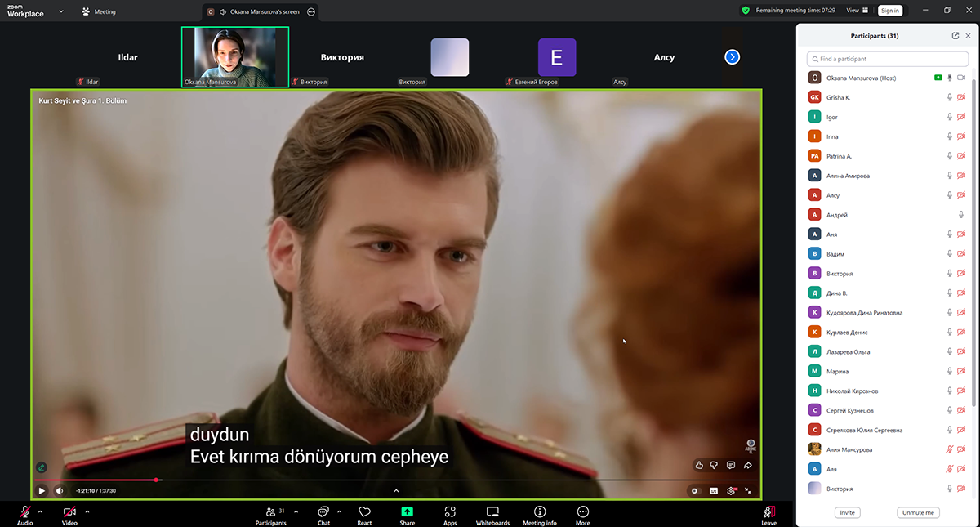Open the View layout dropdown
This screenshot has height=527, width=980.
pyautogui.click(x=855, y=11)
